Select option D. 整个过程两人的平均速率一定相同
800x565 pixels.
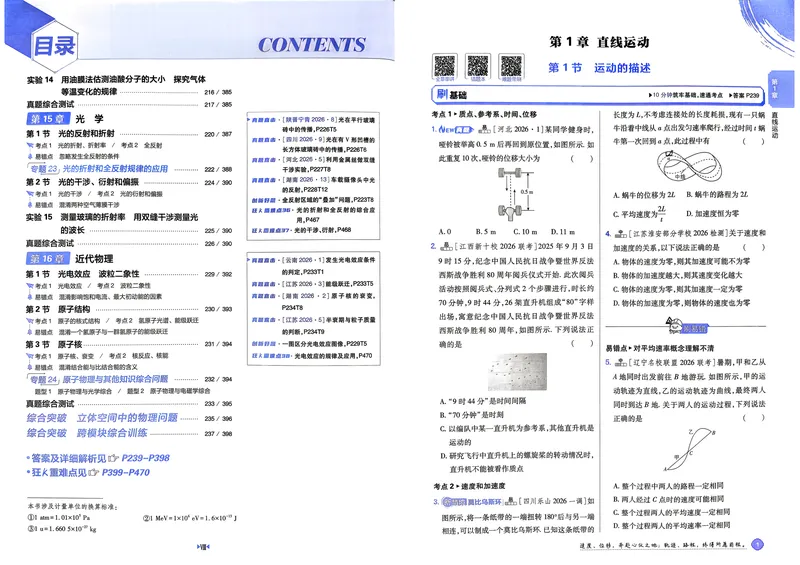point(671,525)
